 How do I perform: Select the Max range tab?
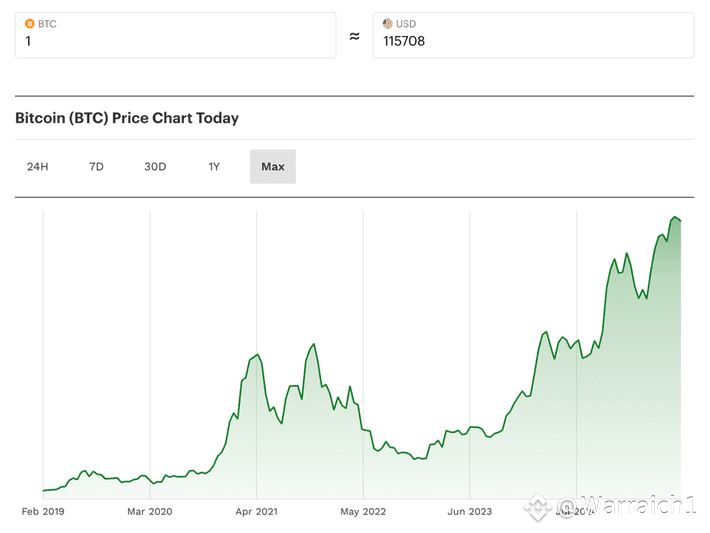point(273,167)
